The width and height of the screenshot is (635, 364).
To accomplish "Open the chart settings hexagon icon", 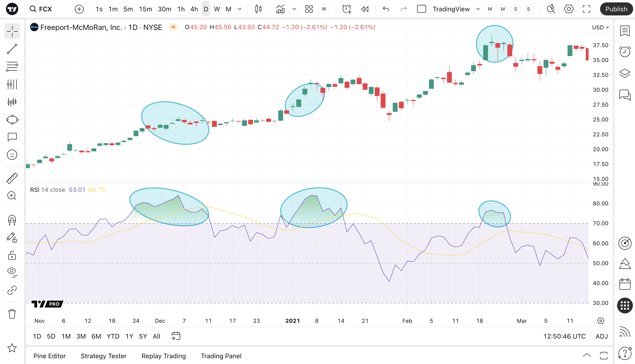I will 568,9.
